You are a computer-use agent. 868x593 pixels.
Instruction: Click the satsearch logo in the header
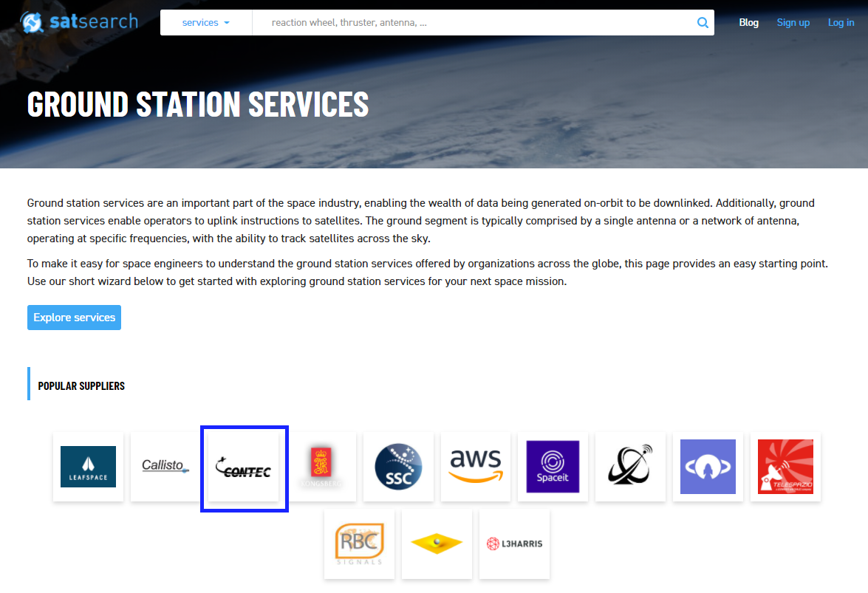coord(78,22)
